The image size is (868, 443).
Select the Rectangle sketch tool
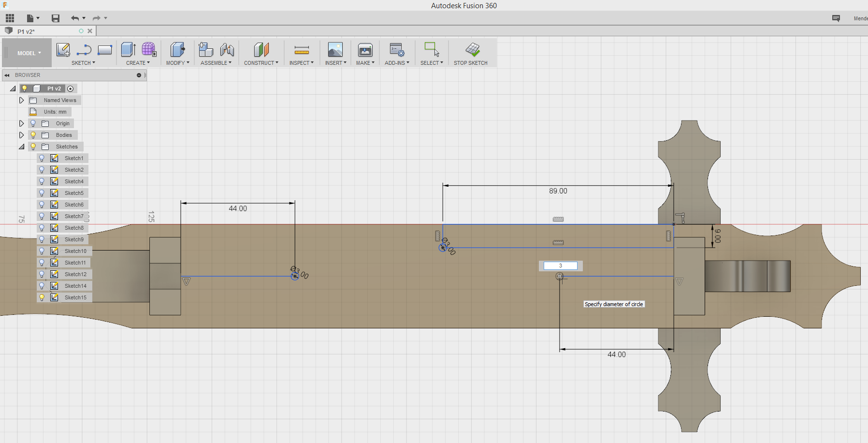pos(105,50)
